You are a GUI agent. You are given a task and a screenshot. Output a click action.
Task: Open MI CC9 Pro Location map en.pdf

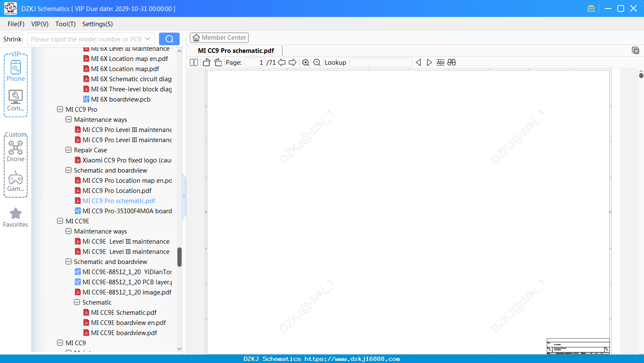123,181
